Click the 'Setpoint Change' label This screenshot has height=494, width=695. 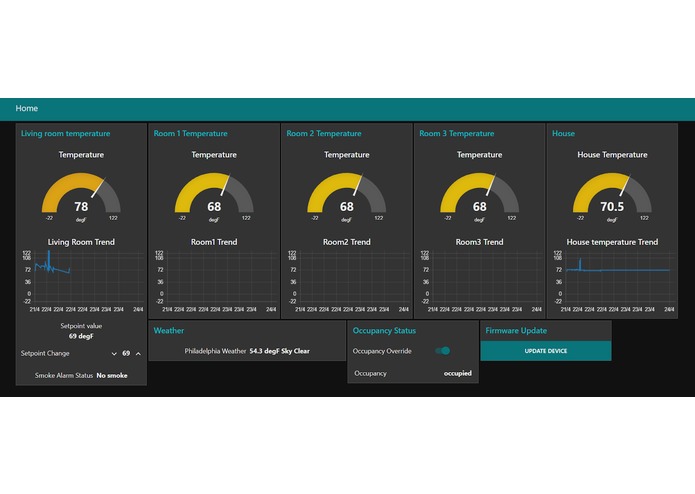[x=45, y=354]
